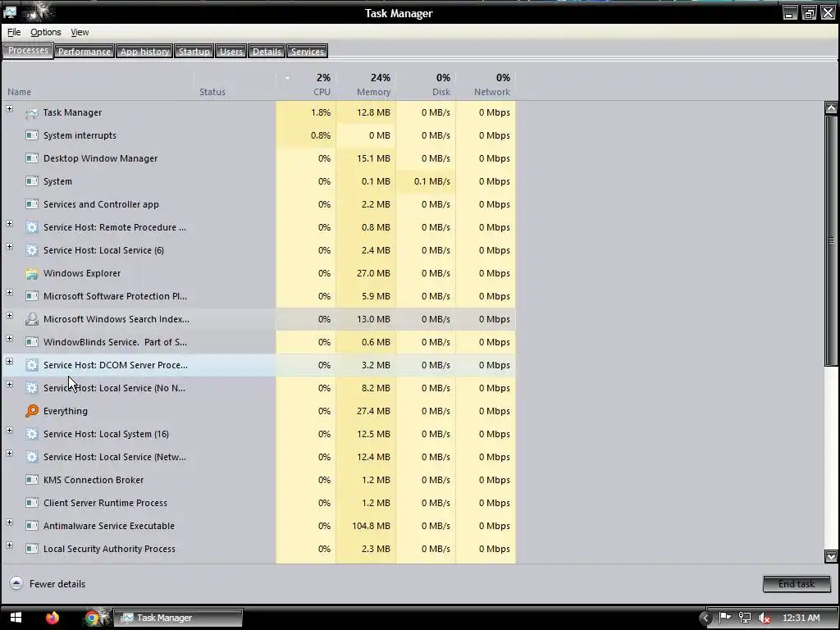Viewport: 840px width, 630px height.
Task: Expand Antimalware Service Executable row
Action: tap(9, 523)
